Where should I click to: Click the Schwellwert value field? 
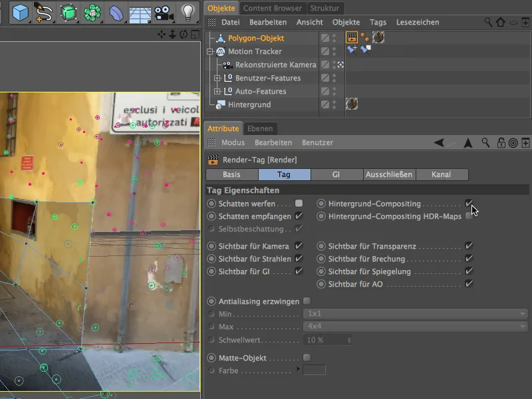(x=327, y=340)
